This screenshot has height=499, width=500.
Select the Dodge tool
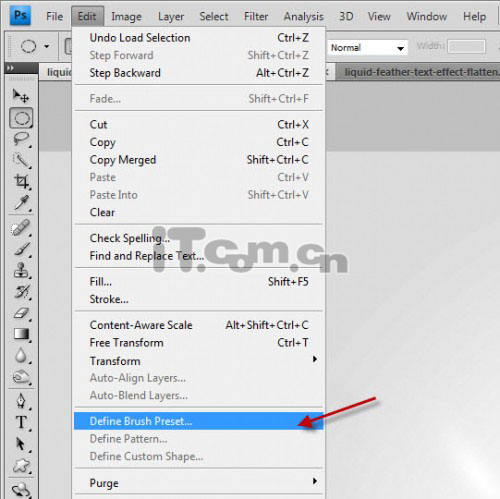[21, 377]
